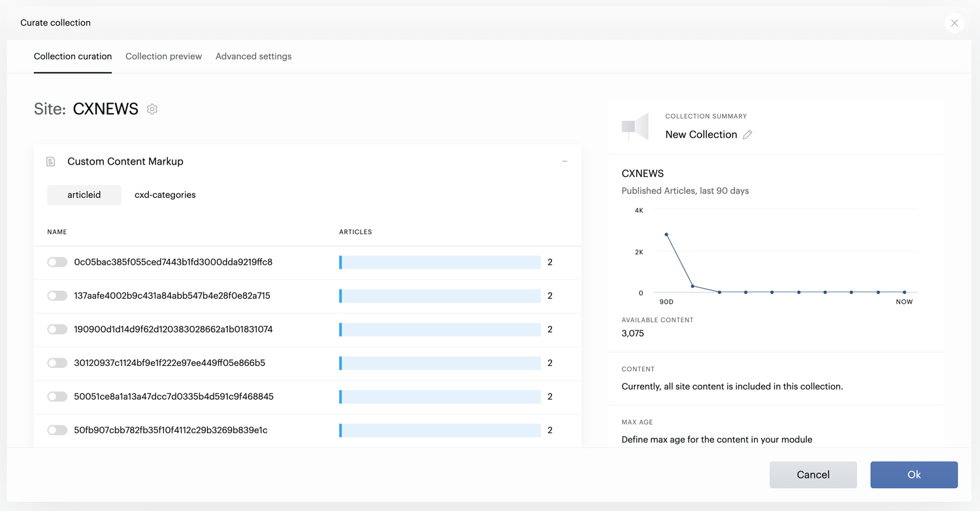980x511 pixels.
Task: Click the Custom Content Markup document icon
Action: pyautogui.click(x=51, y=161)
